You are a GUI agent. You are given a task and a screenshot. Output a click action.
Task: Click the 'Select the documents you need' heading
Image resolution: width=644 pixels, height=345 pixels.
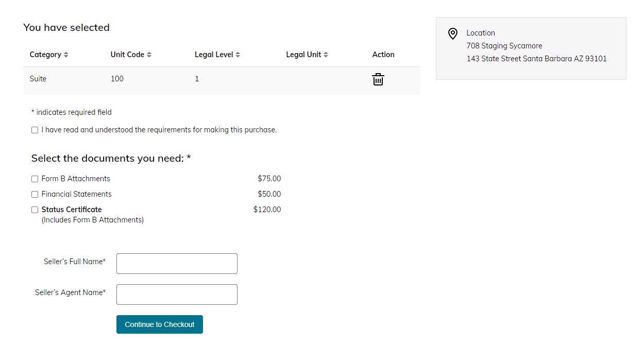click(111, 158)
